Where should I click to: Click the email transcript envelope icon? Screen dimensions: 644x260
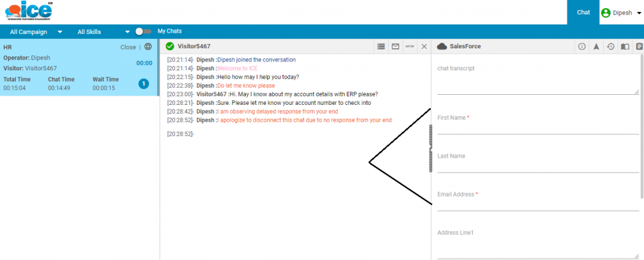point(396,46)
